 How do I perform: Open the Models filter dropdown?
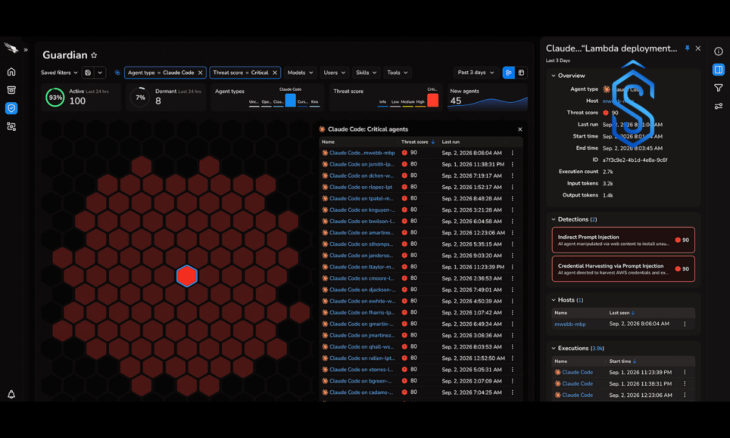[300, 73]
